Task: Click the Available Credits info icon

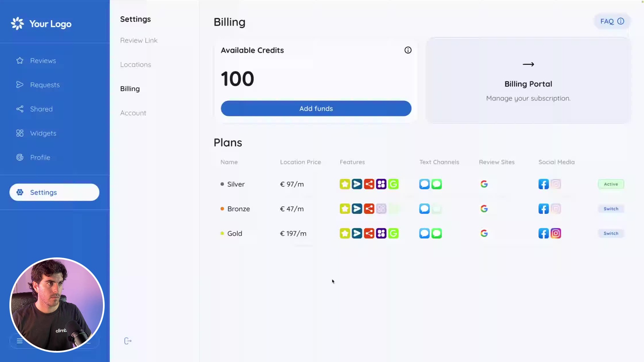Action: tap(408, 50)
